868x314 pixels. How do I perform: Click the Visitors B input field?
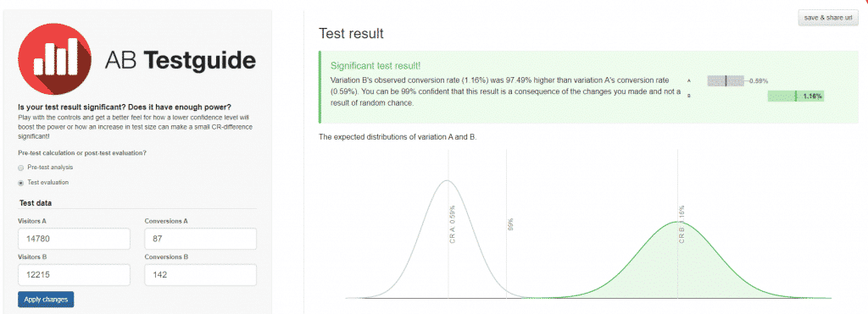point(75,275)
